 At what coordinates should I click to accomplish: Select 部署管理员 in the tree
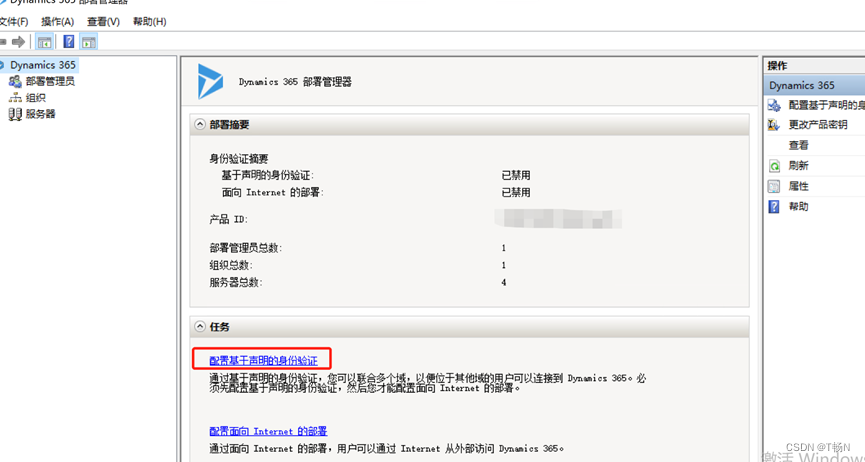[50, 82]
